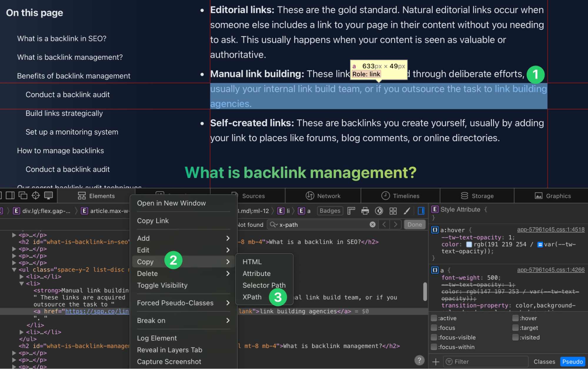588x369 pixels.
Task: Select XPath from Copy submenu
Action: tap(251, 297)
